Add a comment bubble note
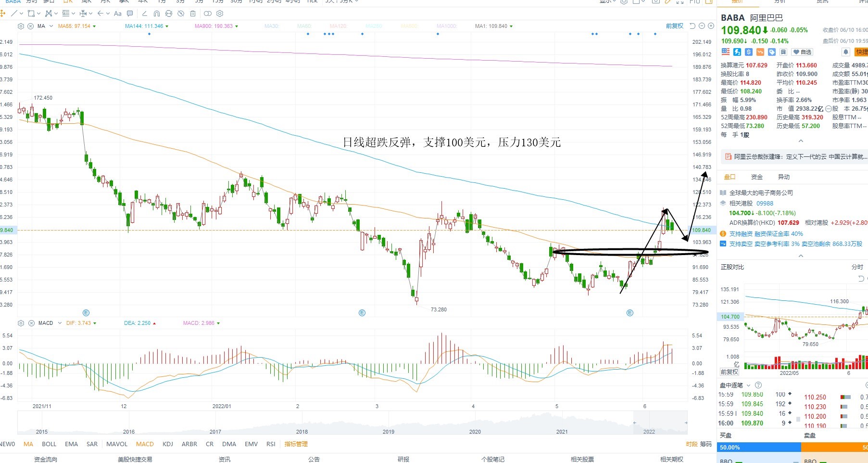This screenshot has height=463, width=868. [x=130, y=13]
